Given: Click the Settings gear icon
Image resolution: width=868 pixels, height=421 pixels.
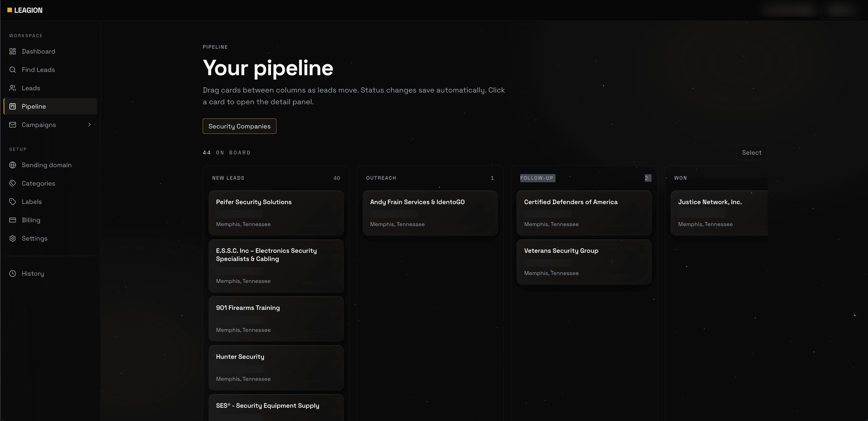Looking at the screenshot, I should pos(12,238).
